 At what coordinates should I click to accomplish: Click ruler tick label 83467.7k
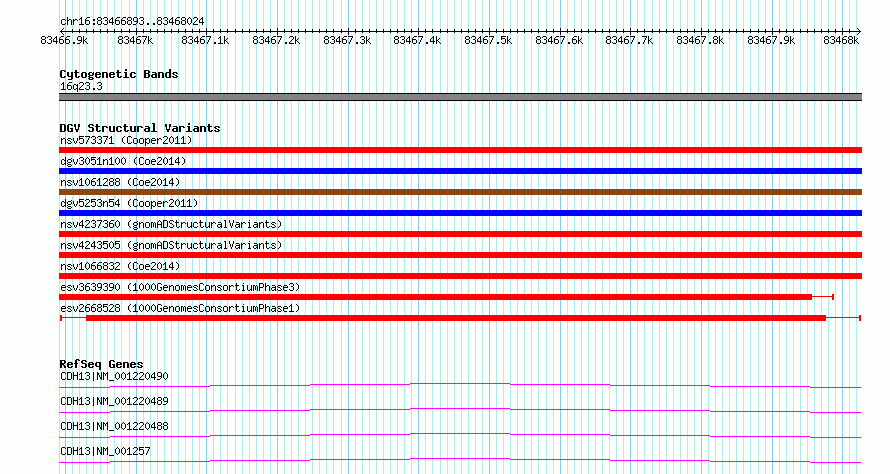[x=629, y=40]
